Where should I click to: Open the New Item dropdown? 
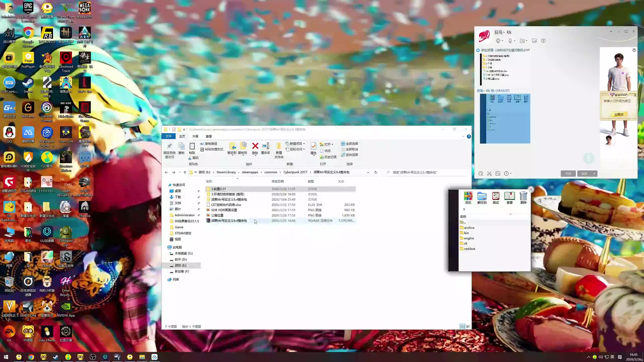click(x=295, y=144)
